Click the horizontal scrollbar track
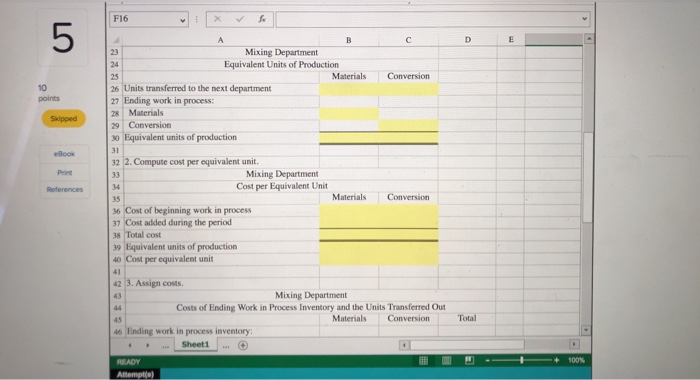700x380 pixels. pyautogui.click(x=489, y=345)
